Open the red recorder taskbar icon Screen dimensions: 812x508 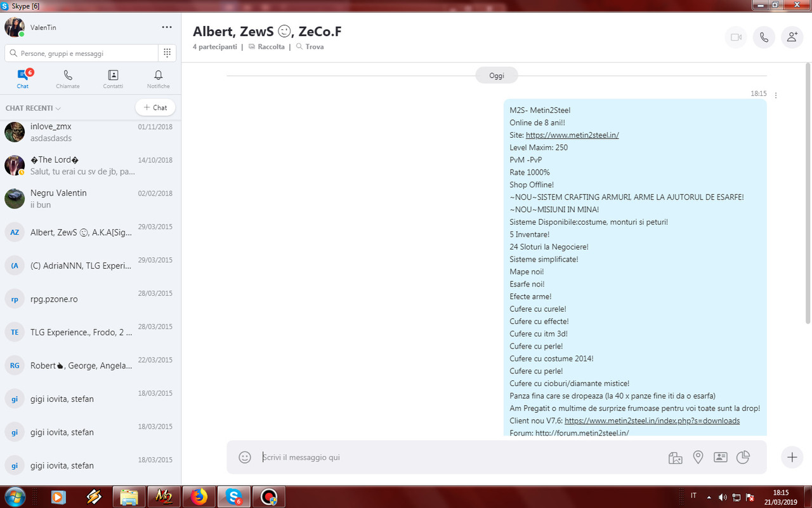(x=269, y=497)
